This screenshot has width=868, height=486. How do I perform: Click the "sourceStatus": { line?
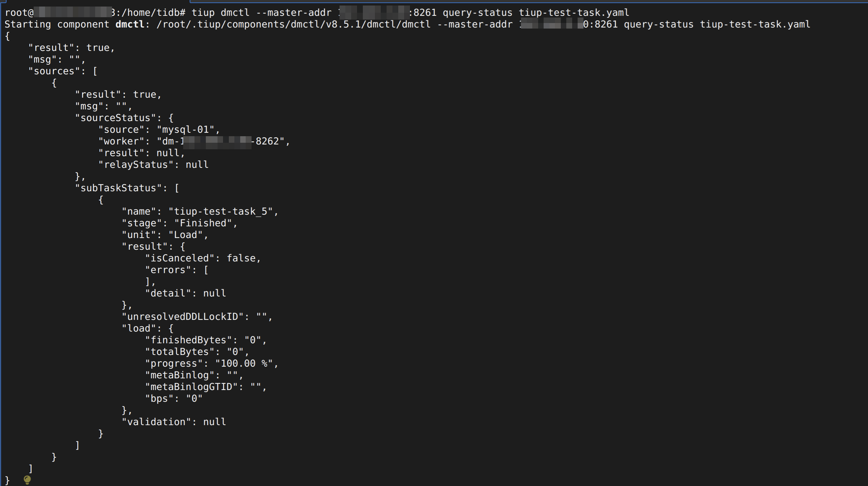124,118
